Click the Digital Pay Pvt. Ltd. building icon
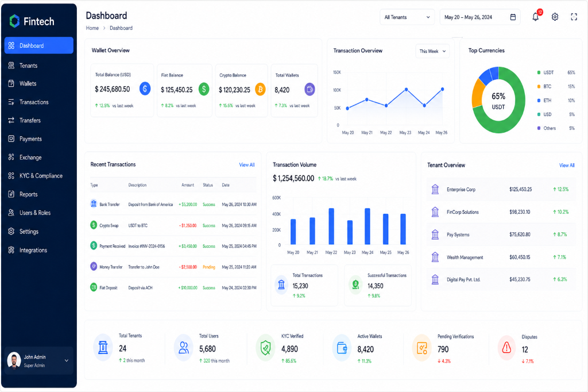Screen dimensions: 588x392 (435, 279)
